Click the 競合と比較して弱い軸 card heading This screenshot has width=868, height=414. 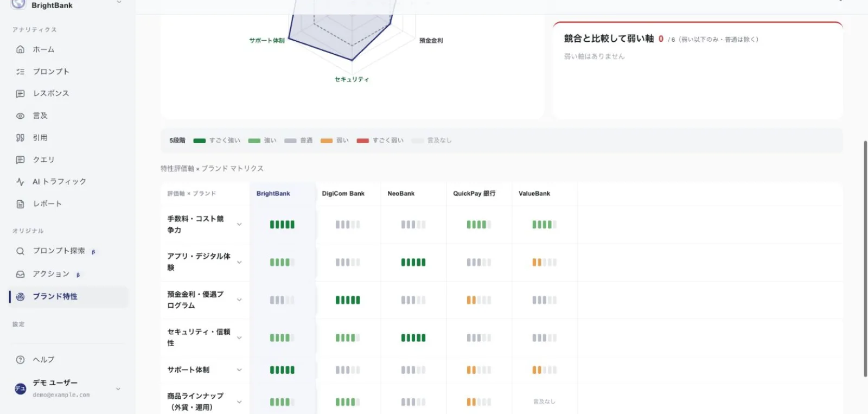click(609, 39)
